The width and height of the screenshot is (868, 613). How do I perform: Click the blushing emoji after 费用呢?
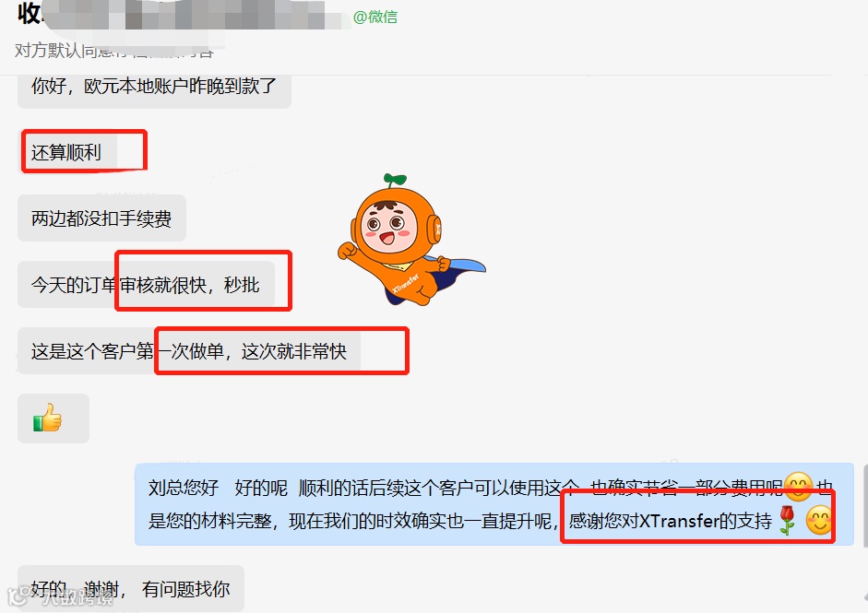(x=798, y=487)
